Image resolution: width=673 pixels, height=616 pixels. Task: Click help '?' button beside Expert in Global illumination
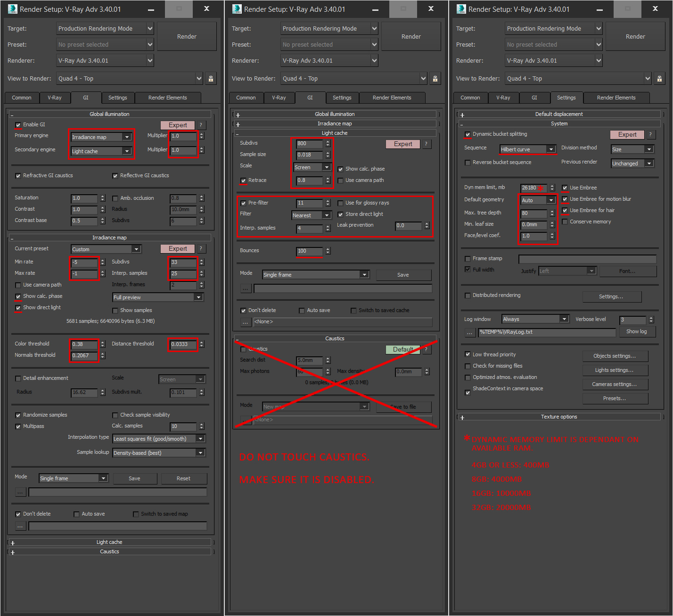201,125
